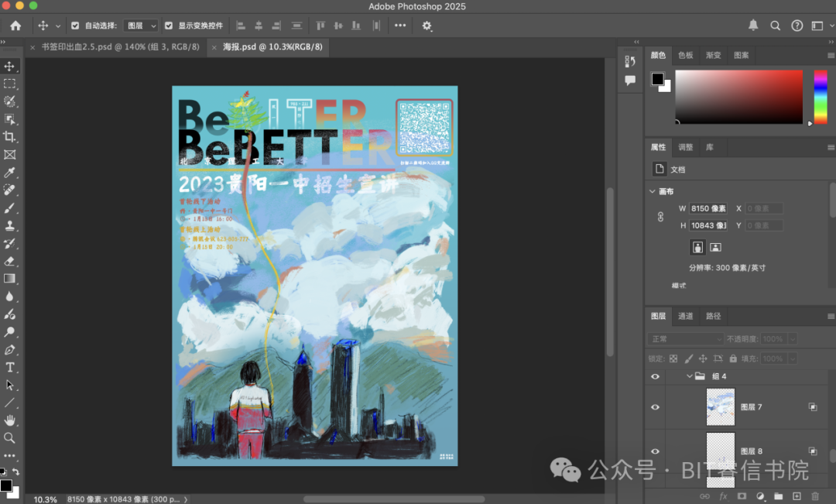
Task: Select the Object Selection tool
Action: click(9, 119)
